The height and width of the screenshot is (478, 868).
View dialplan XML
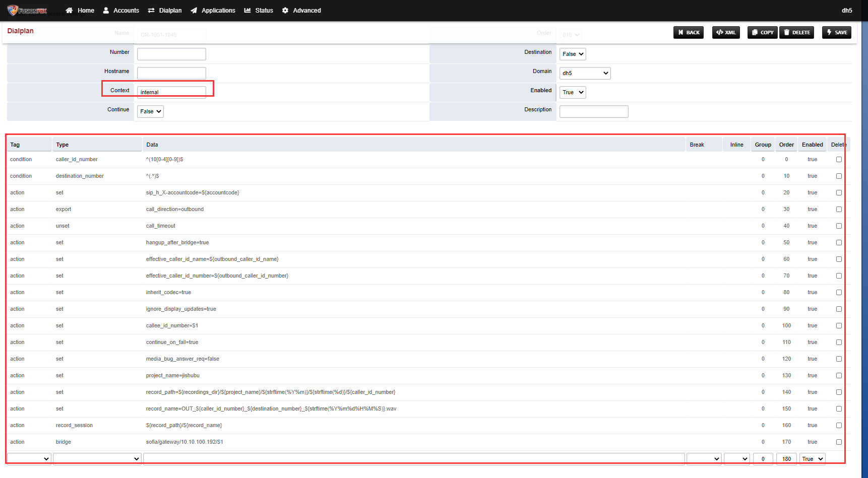click(x=726, y=32)
